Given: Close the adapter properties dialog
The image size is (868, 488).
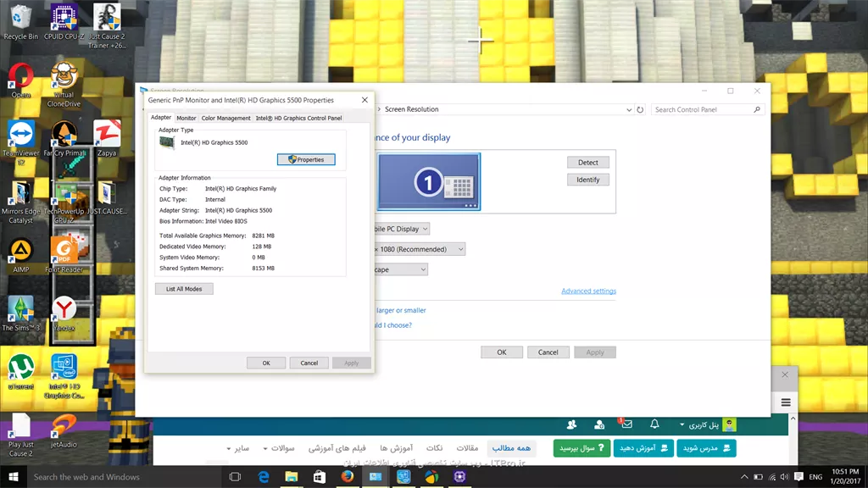Looking at the screenshot, I should pyautogui.click(x=364, y=100).
